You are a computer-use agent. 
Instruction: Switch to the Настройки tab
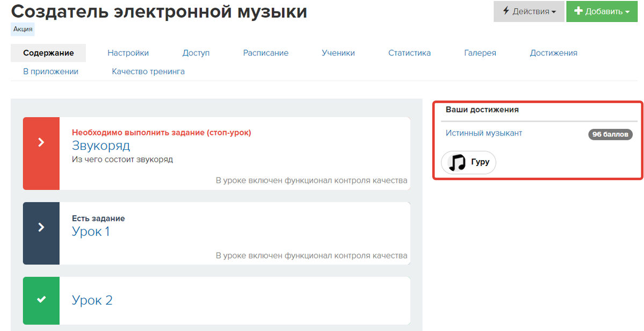click(128, 53)
